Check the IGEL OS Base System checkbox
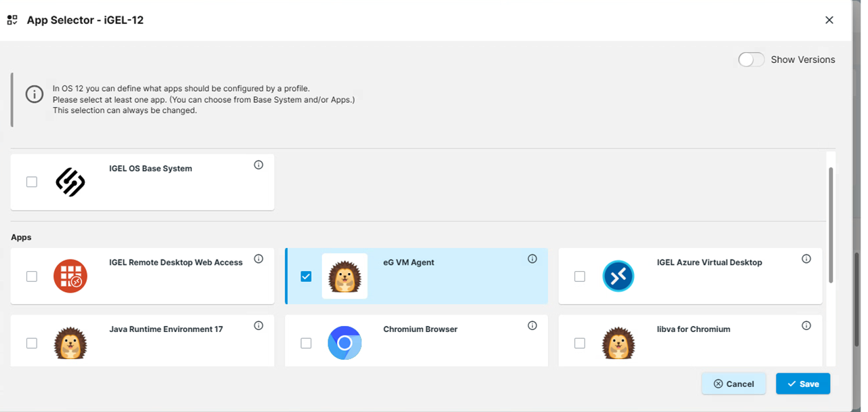Screen dimensions: 868x412 [32, 182]
